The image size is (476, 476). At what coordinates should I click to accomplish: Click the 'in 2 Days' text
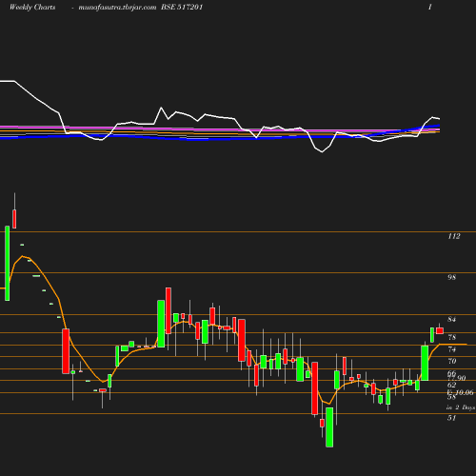tap(461, 407)
